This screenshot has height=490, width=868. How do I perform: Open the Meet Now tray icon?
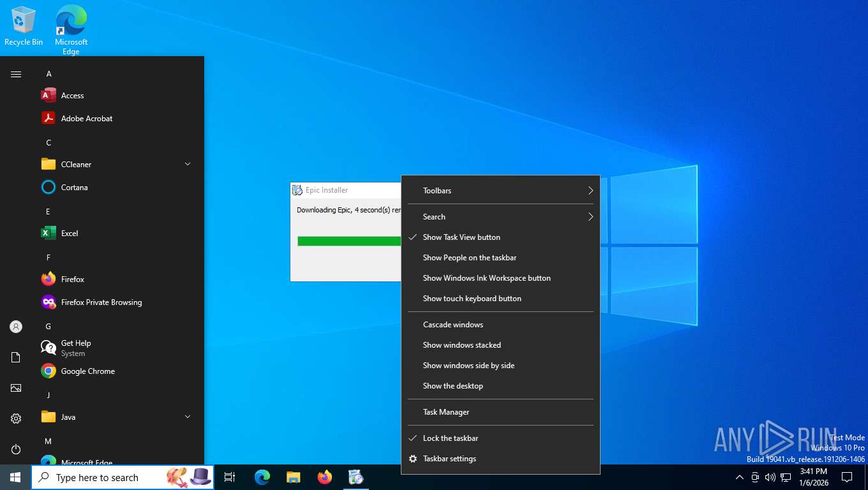(755, 477)
